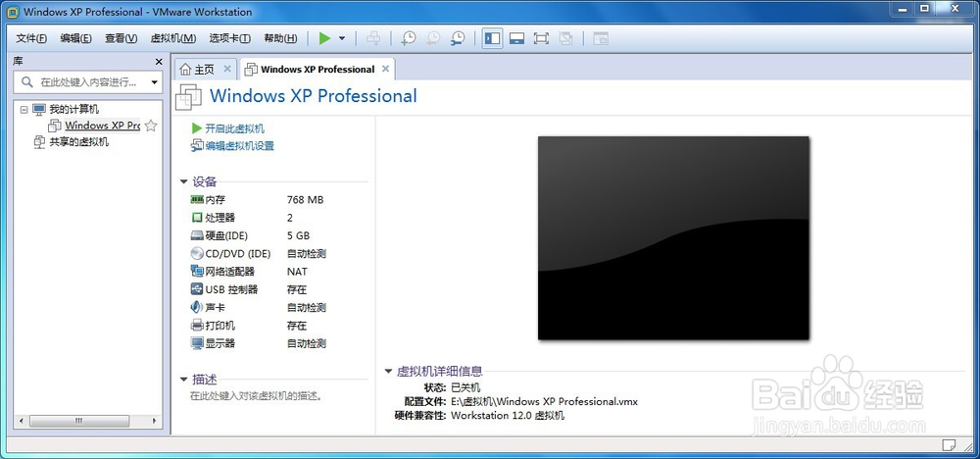Toggle favorite star for Windows XP Pro
The width and height of the screenshot is (980, 459).
(x=151, y=126)
